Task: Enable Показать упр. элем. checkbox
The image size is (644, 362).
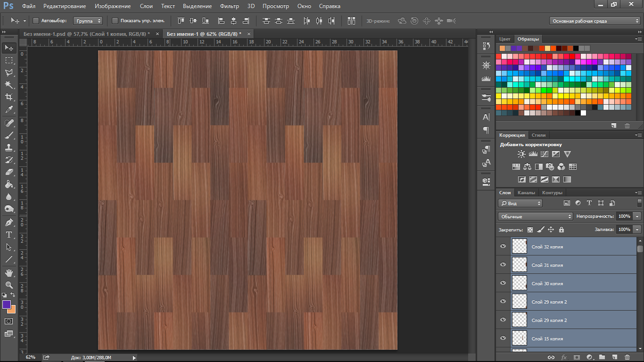Action: [x=115, y=21]
